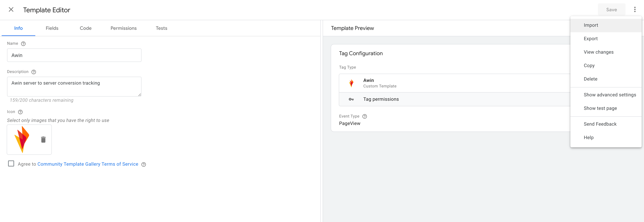This screenshot has height=222, width=644.
Task: Click the help icon next to Name
Action: 23,44
